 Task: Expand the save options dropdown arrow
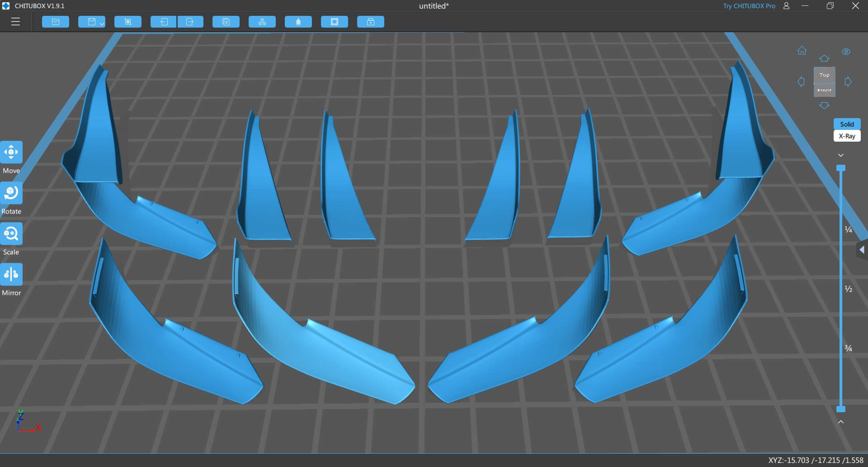pos(102,24)
